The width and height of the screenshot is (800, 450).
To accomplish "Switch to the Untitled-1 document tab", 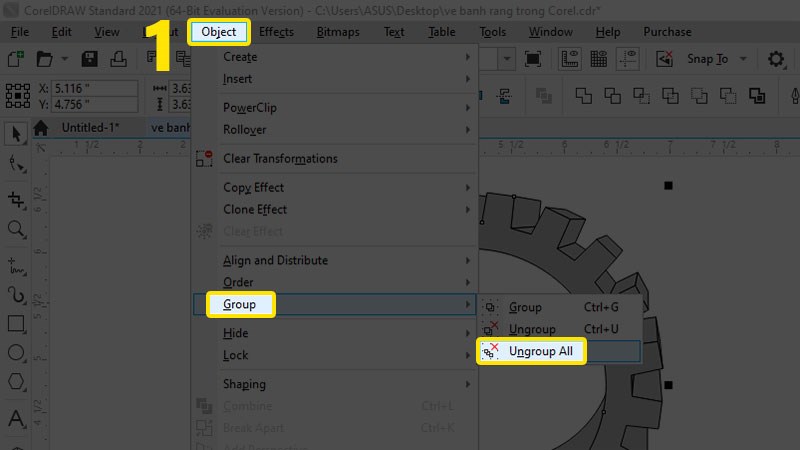I will (91, 128).
